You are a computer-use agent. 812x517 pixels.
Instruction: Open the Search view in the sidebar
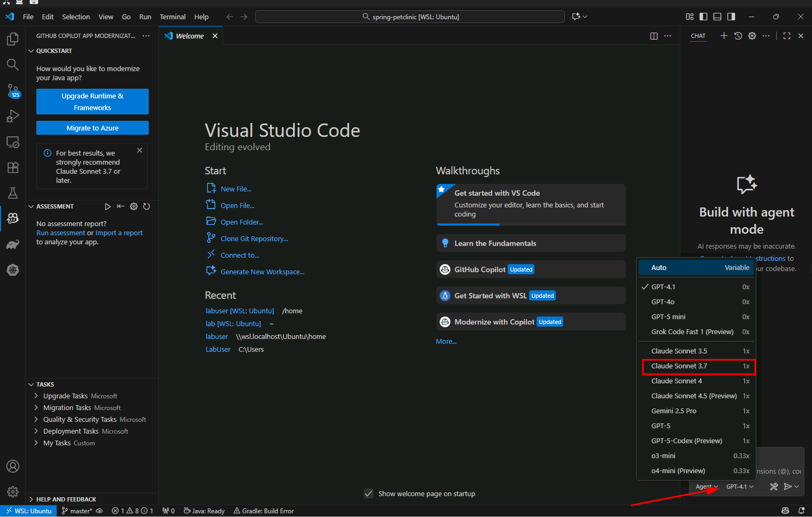pyautogui.click(x=13, y=65)
